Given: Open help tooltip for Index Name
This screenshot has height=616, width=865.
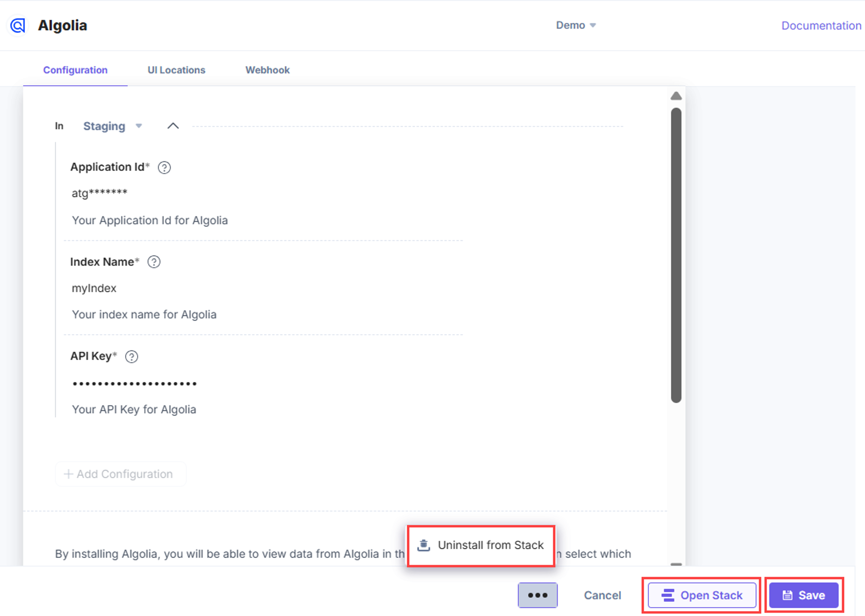Looking at the screenshot, I should point(154,262).
